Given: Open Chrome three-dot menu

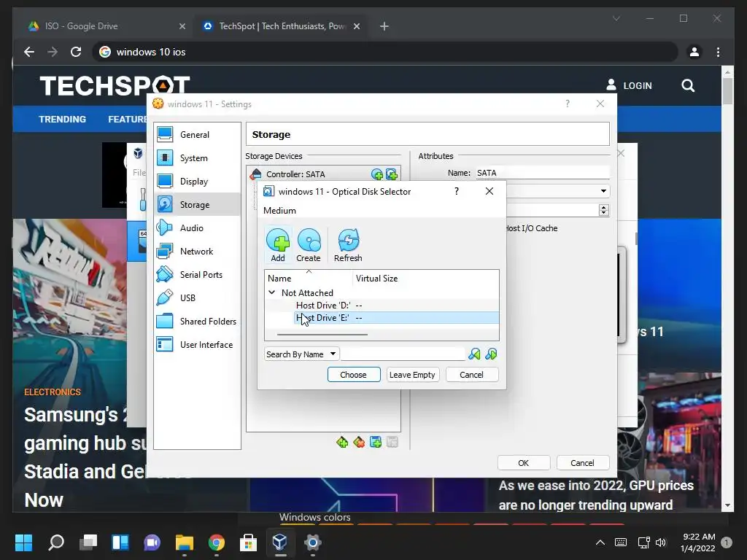Looking at the screenshot, I should [x=718, y=52].
